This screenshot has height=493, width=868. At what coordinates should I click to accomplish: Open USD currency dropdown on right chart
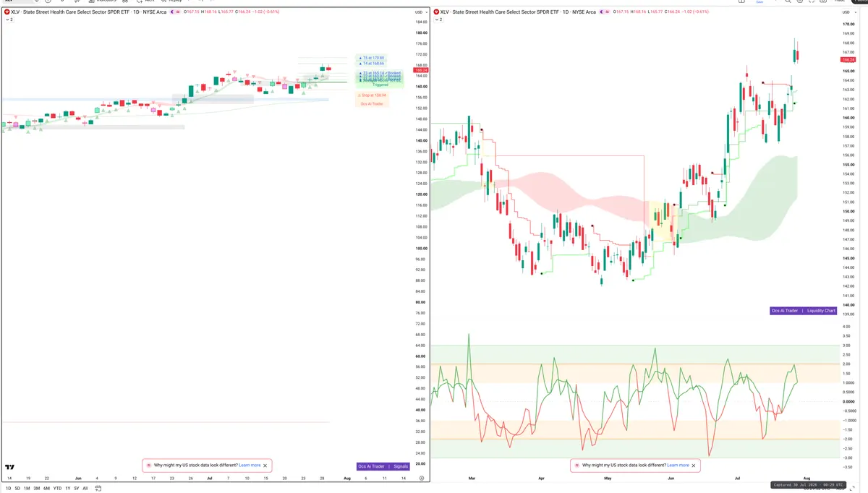[x=848, y=12]
